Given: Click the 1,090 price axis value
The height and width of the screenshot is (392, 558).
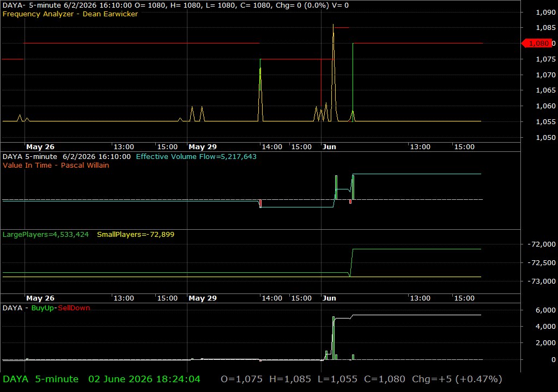Looking at the screenshot, I should [x=545, y=13].
